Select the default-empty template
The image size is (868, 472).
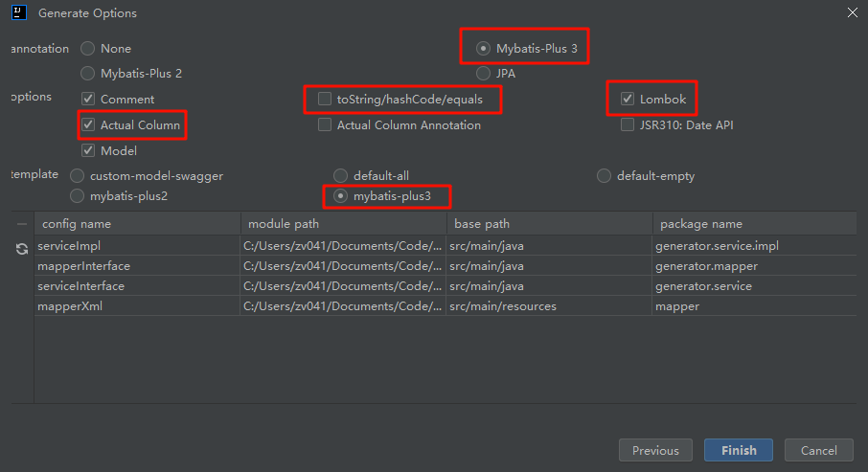604,176
